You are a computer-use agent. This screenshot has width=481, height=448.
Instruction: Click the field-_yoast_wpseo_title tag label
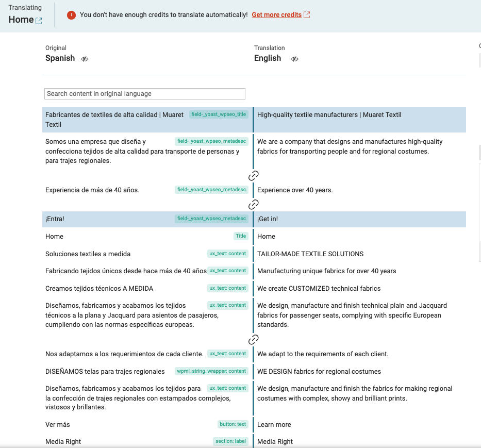(x=219, y=114)
